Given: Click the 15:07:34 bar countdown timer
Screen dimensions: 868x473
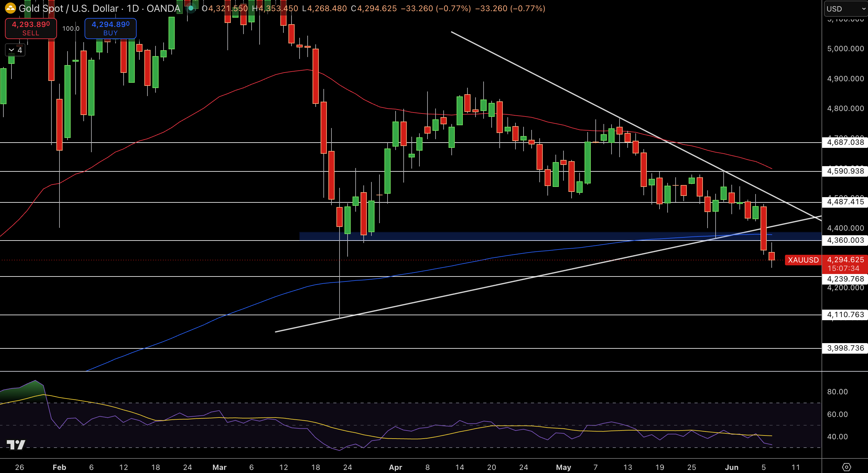Looking at the screenshot, I should tap(844, 268).
